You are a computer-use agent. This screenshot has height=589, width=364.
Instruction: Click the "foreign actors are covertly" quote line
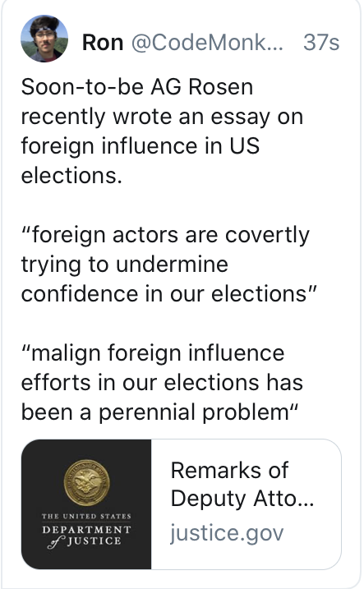click(x=166, y=236)
